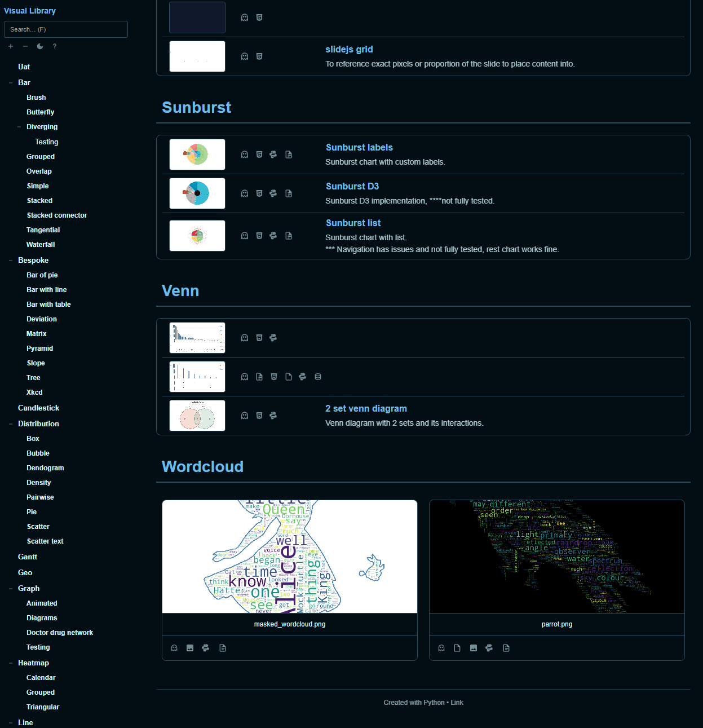Select Gantt in the sidebar

27,557
